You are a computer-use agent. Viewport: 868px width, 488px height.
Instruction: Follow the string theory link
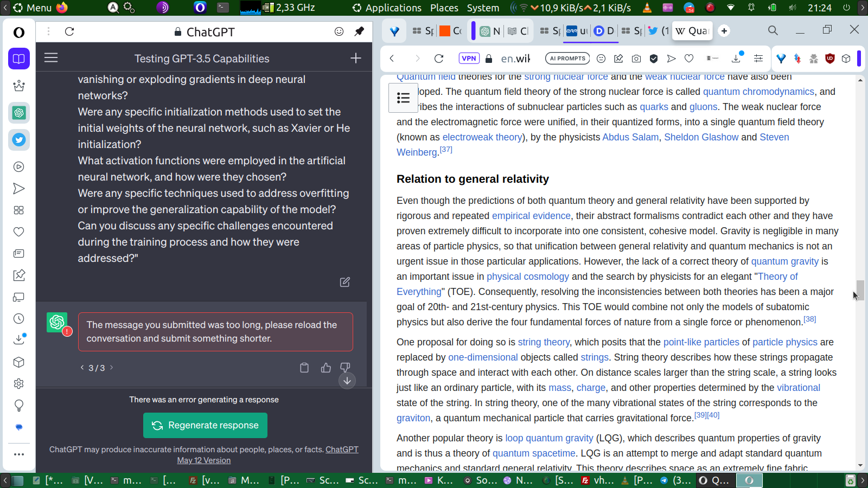(x=544, y=342)
